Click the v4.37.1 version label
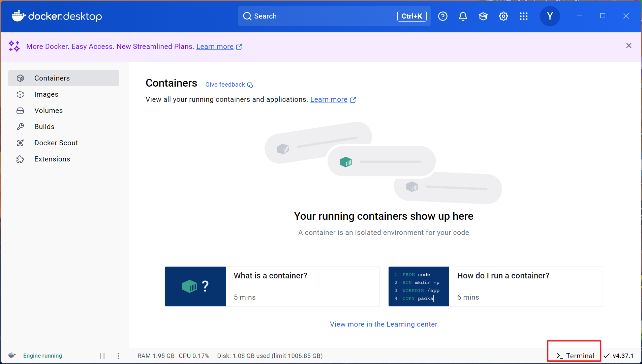The width and height of the screenshot is (642, 364). coord(623,356)
